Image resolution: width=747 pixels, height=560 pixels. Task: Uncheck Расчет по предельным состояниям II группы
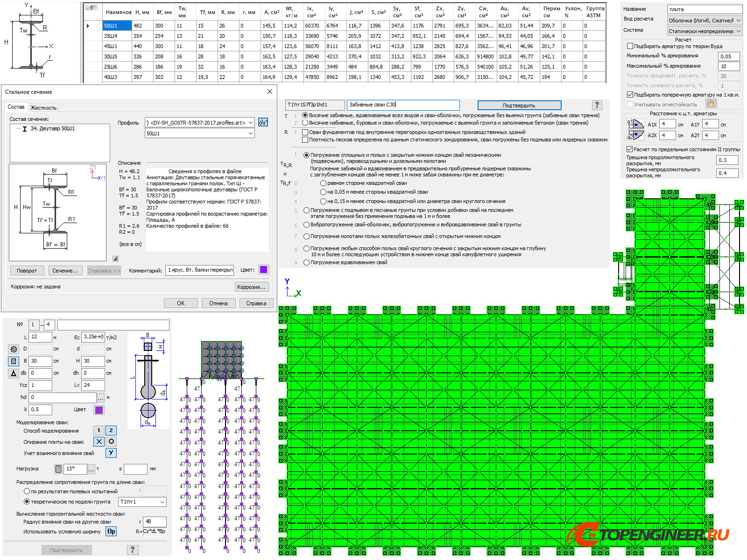click(x=629, y=149)
